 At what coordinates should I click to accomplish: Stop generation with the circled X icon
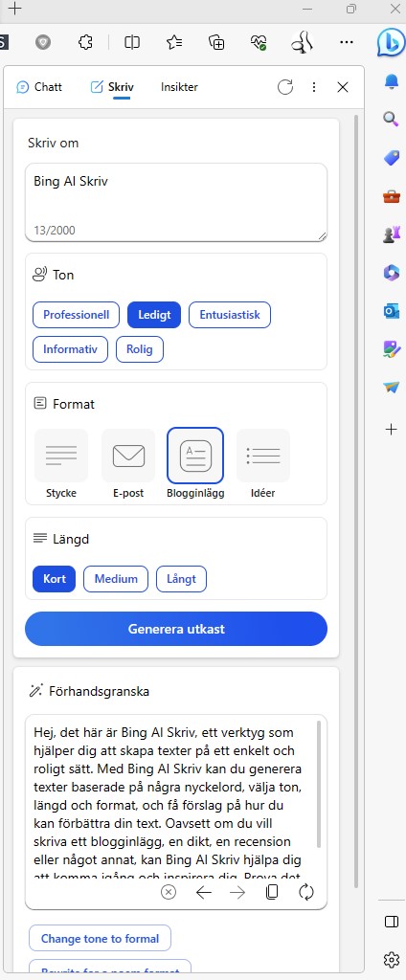[169, 892]
